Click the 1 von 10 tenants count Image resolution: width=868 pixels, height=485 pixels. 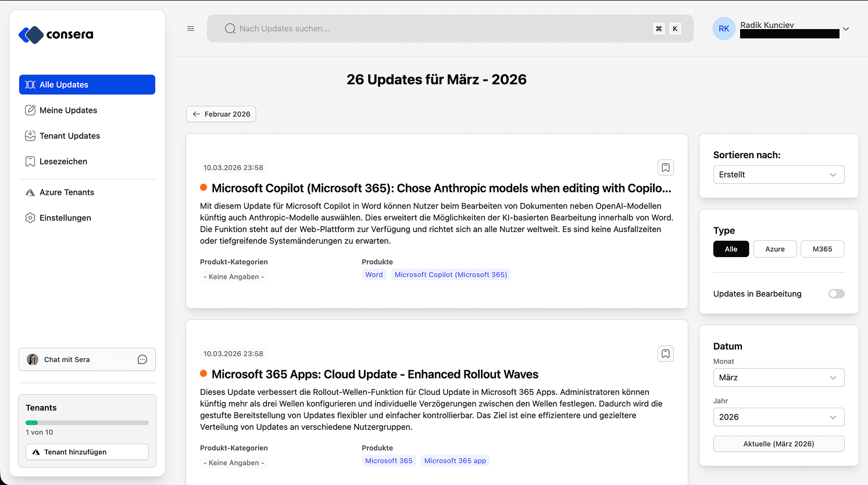[40, 432]
